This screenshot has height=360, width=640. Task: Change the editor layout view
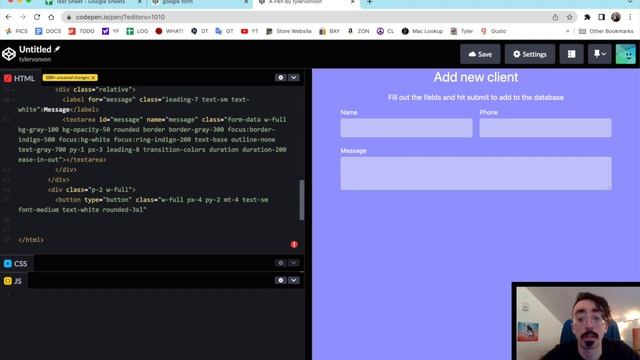tap(571, 54)
